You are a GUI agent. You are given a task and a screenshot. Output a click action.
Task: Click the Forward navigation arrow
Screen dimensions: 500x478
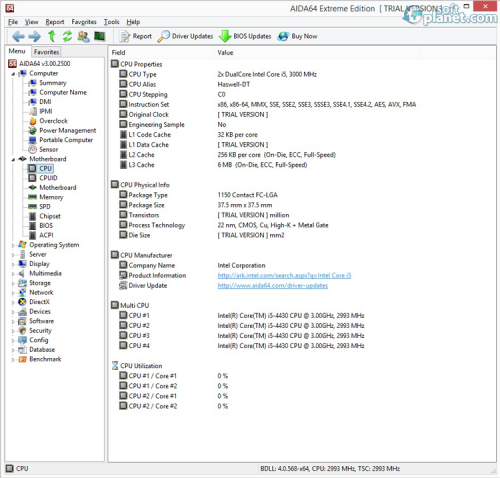tap(34, 36)
